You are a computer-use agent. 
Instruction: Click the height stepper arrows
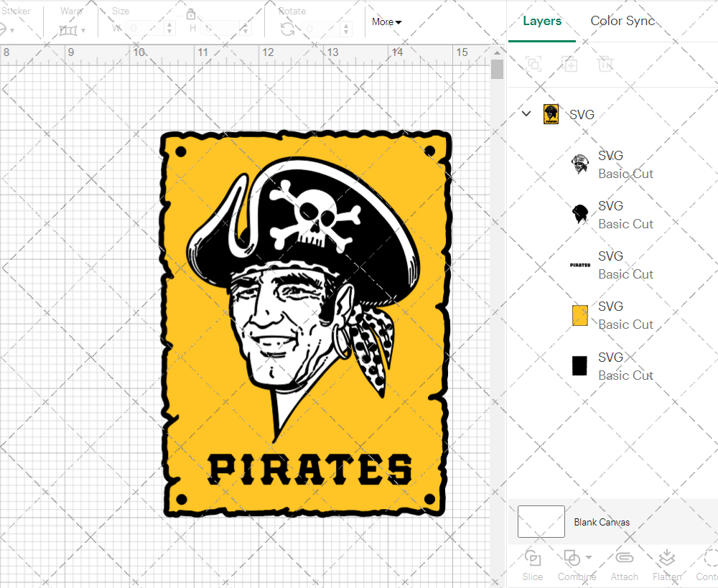point(245,29)
